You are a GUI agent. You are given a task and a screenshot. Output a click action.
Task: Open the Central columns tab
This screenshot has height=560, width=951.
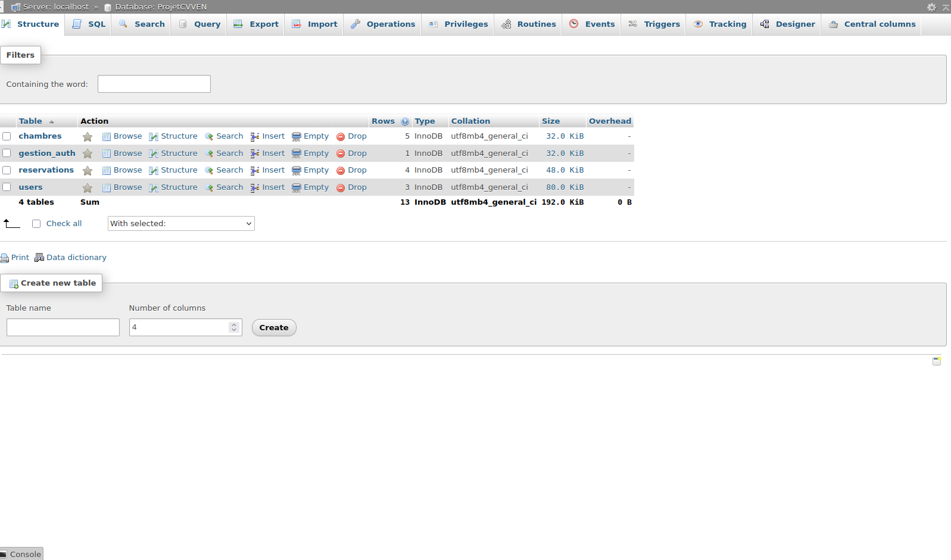tap(872, 24)
